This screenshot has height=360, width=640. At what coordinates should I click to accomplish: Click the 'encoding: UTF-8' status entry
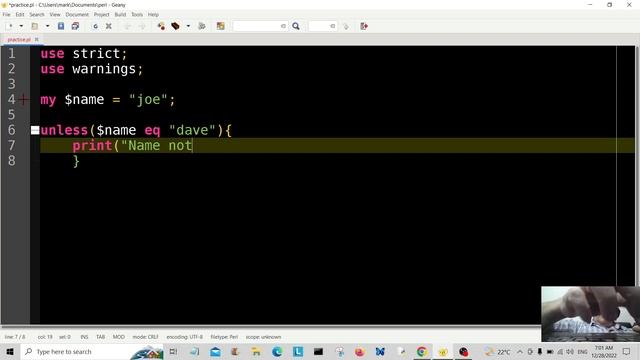pos(184,337)
